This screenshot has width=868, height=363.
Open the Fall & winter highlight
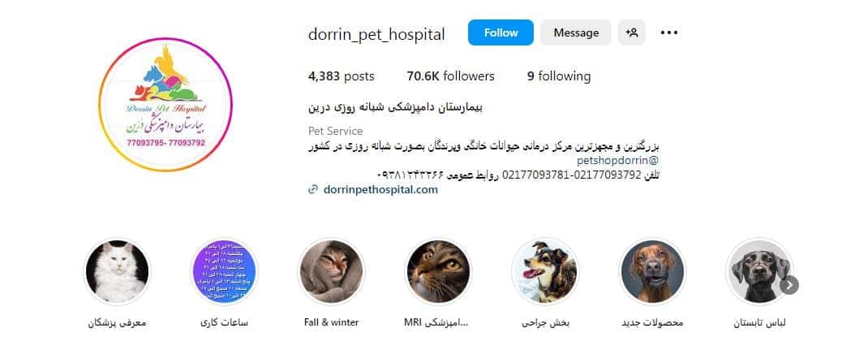332,271
